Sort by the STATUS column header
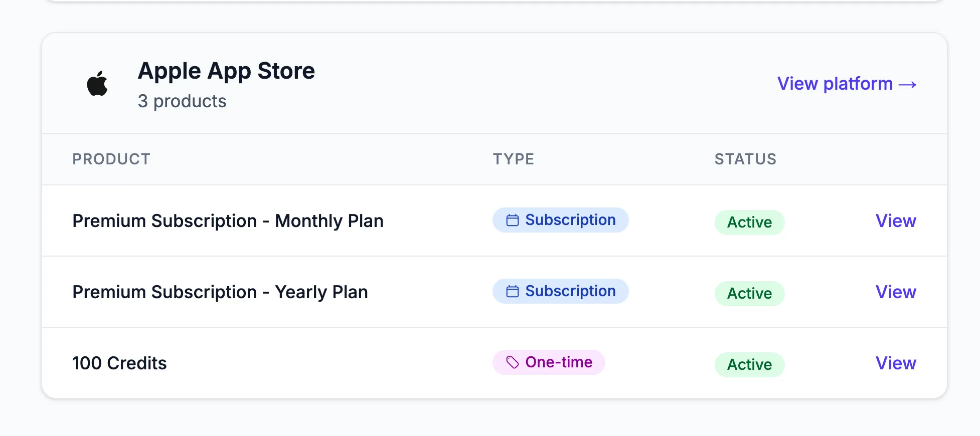Image resolution: width=980 pixels, height=436 pixels. click(745, 159)
